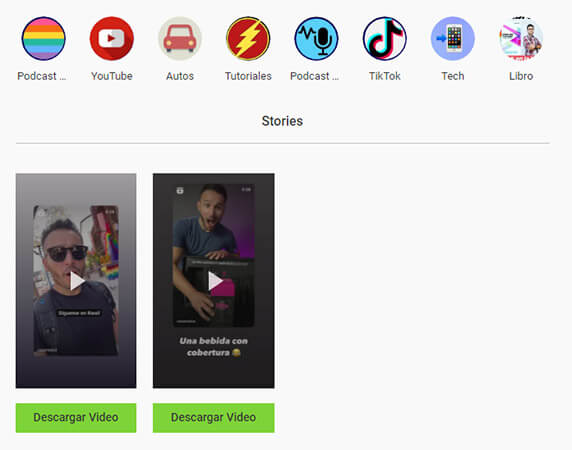Open the Autos car highlight icon

(180, 39)
